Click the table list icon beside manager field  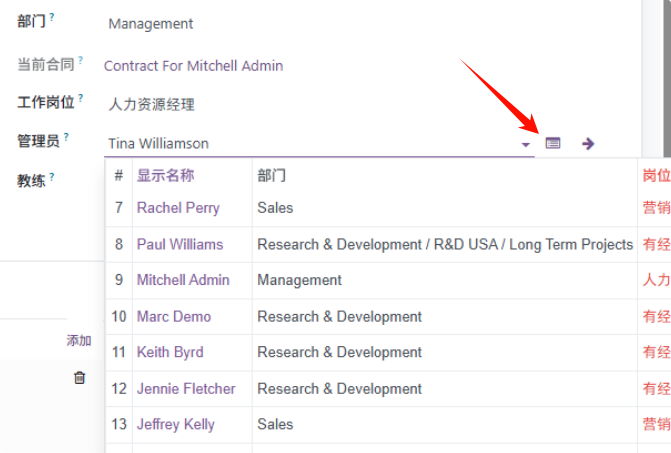click(x=552, y=144)
